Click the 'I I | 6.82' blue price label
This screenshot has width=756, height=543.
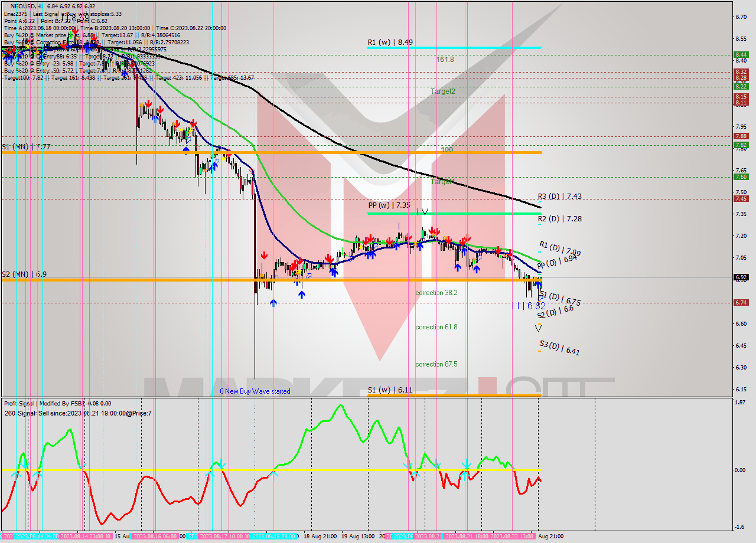coord(529,306)
